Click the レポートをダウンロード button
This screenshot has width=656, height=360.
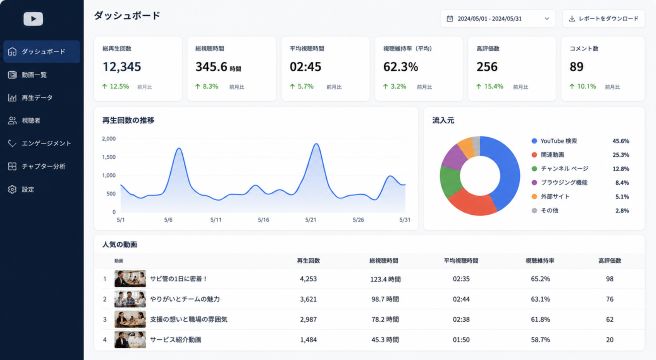point(603,19)
